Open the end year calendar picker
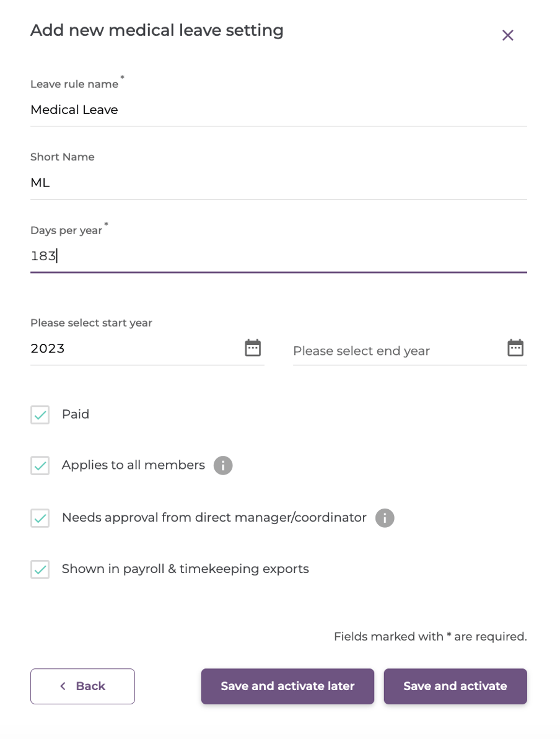 516,348
